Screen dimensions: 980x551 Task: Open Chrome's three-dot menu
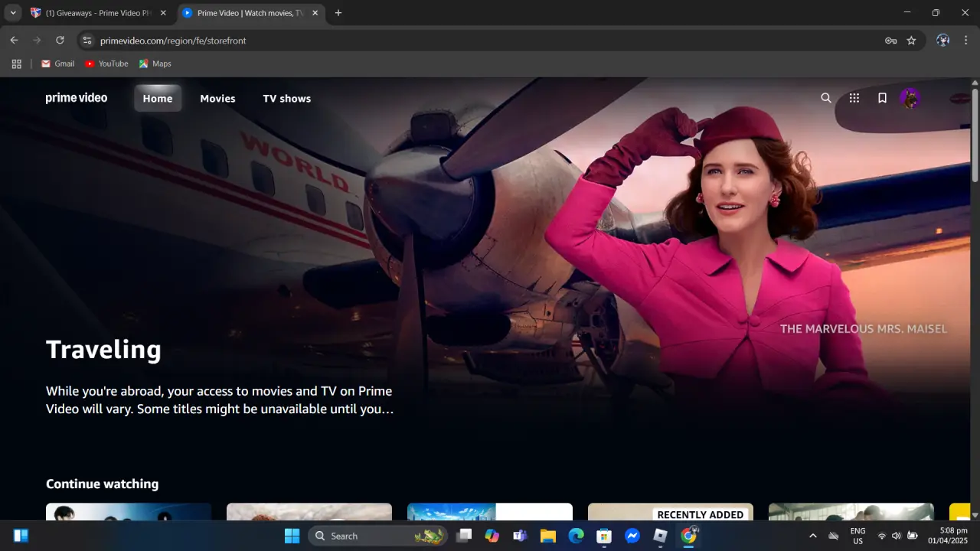pos(965,41)
